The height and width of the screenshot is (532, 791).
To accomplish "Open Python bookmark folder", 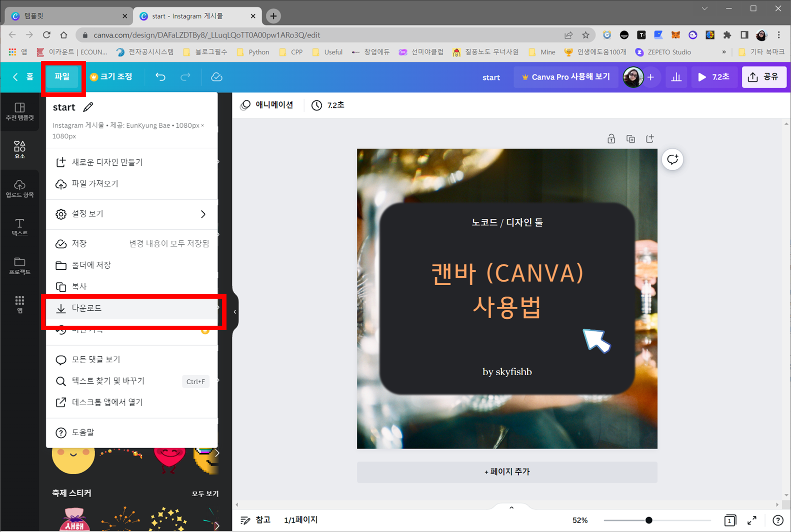I will [x=253, y=52].
